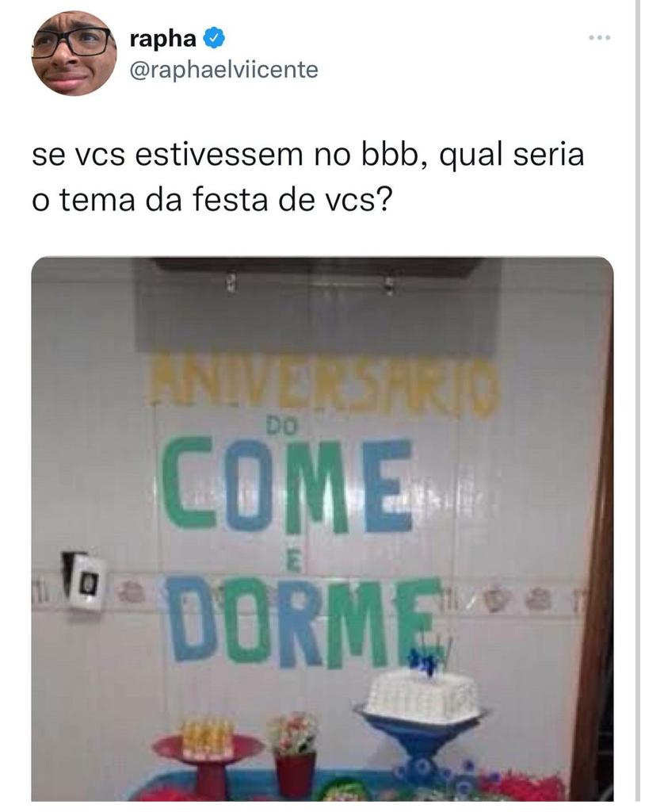Open the tweet text about bbb party theme

click(308, 177)
